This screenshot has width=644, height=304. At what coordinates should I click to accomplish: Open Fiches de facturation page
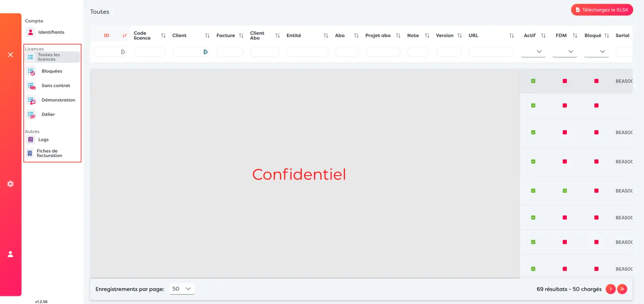[x=52, y=153]
